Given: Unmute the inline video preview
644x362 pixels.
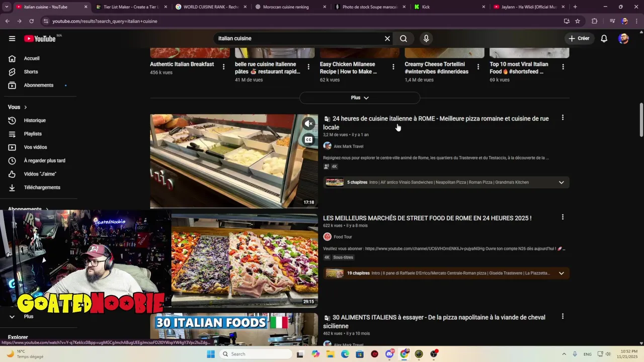Looking at the screenshot, I should point(309,124).
